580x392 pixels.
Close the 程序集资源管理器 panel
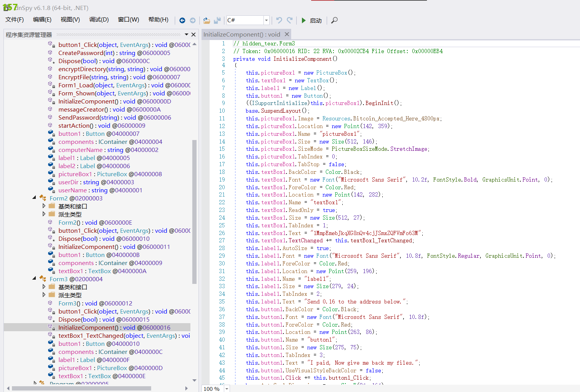pyautogui.click(x=193, y=35)
